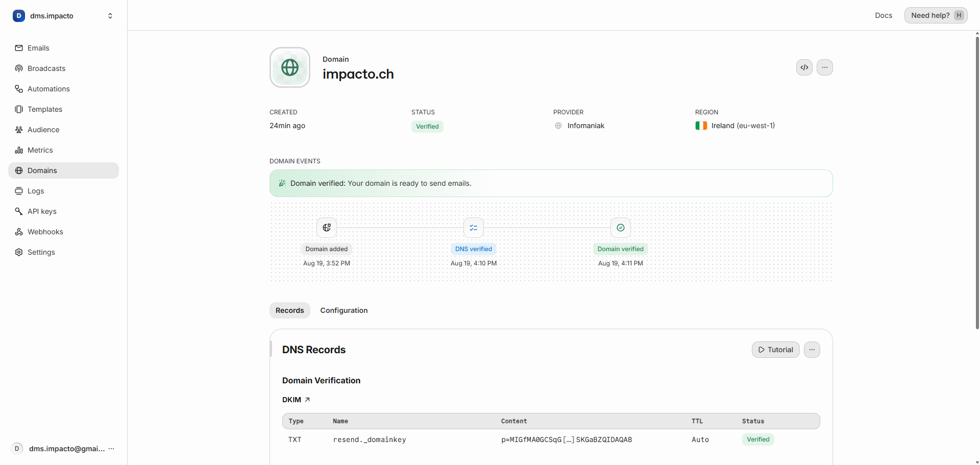Open Emails in the sidebar
The width and height of the screenshot is (980, 465).
click(63, 48)
